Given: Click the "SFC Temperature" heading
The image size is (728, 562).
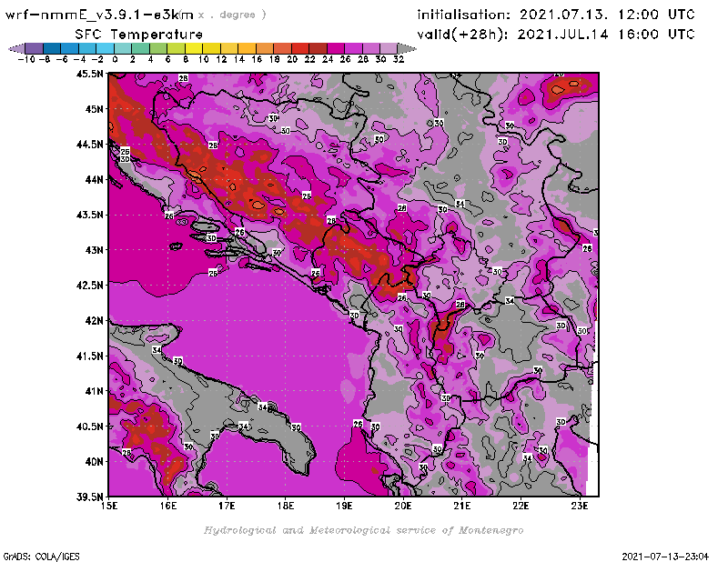Looking at the screenshot, I should 139,35.
